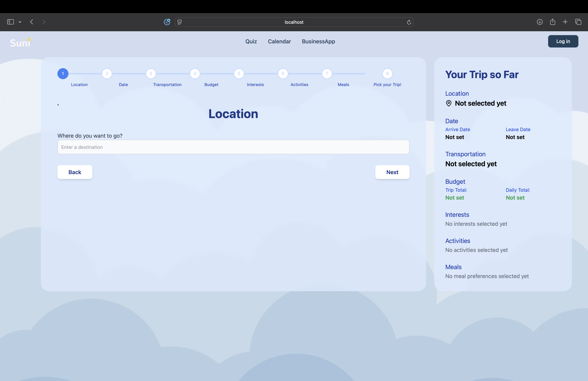Click the Meals heading in trip summary
588x381 pixels.
point(453,267)
